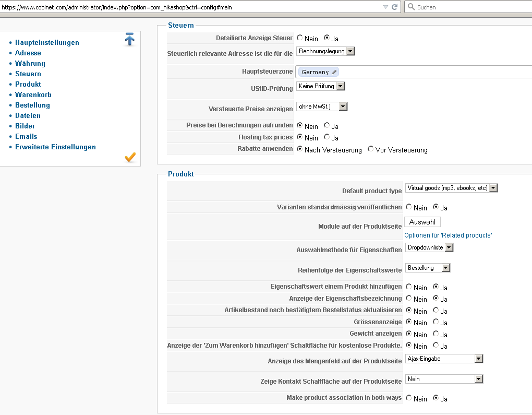The width and height of the screenshot is (532, 415).
Task: Click the browser address bar URL
Action: click(117, 7)
